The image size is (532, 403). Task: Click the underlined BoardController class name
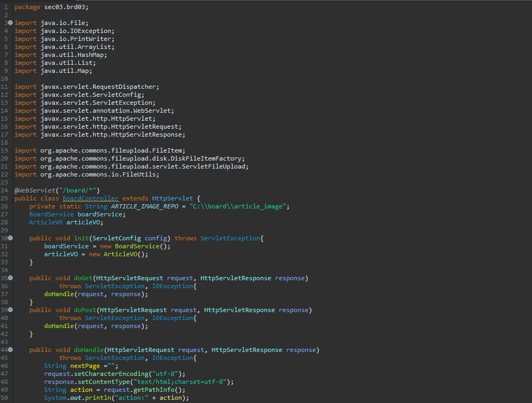(90, 198)
